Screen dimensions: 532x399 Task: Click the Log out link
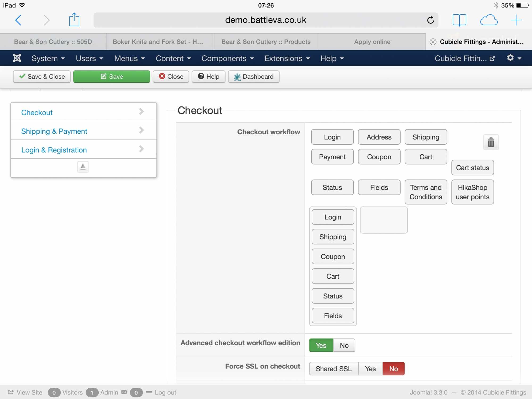[165, 392]
